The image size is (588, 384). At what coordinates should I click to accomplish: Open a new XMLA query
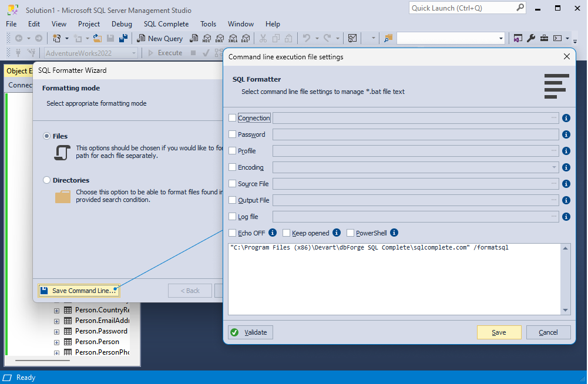(233, 38)
